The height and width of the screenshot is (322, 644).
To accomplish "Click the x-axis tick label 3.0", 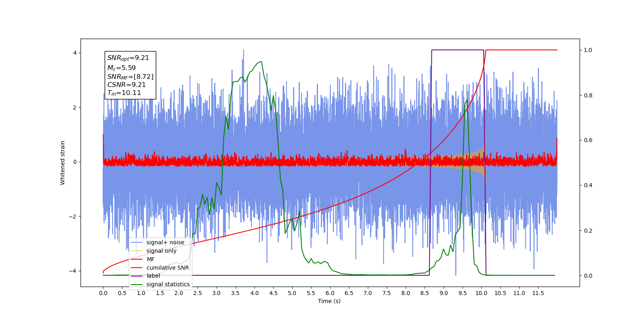I will [x=217, y=293].
